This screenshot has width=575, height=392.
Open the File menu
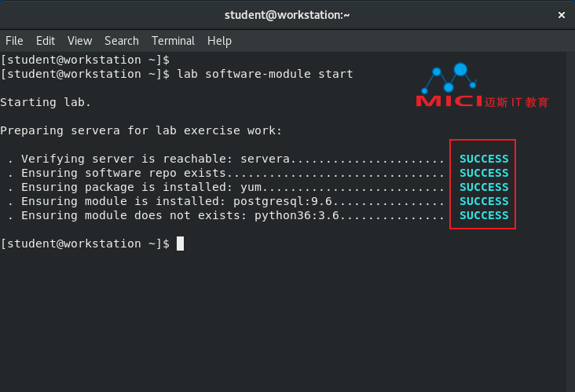[14, 41]
